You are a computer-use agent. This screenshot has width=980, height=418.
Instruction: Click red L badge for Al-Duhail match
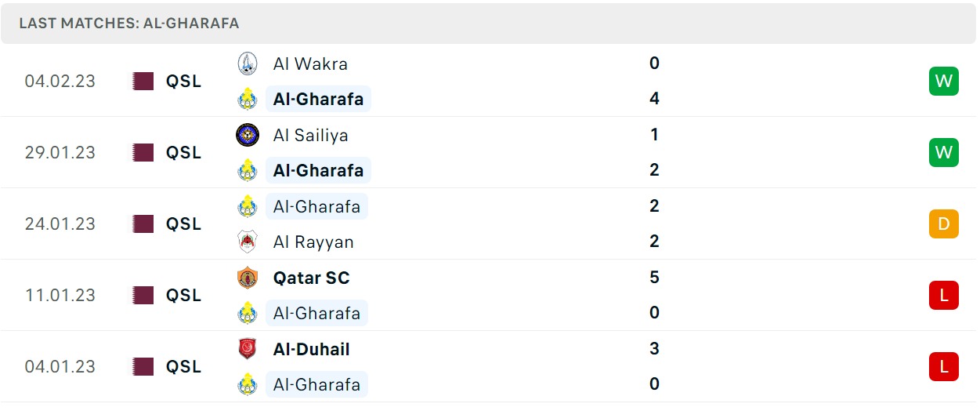click(x=944, y=366)
